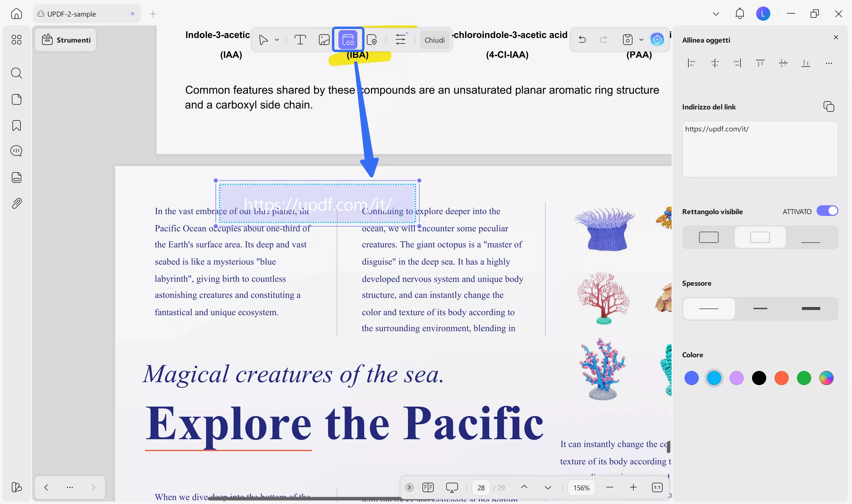
Task: Align objects to the left edge
Action: coord(692,63)
